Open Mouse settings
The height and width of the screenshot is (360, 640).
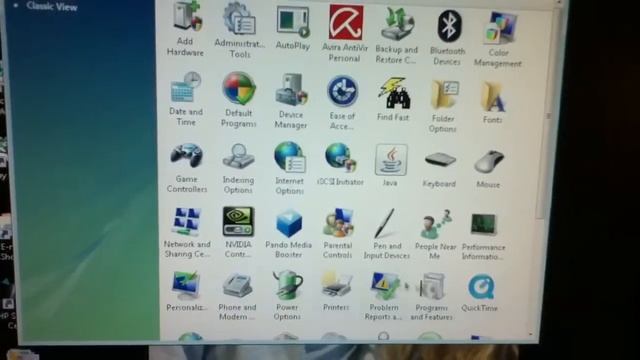click(489, 162)
